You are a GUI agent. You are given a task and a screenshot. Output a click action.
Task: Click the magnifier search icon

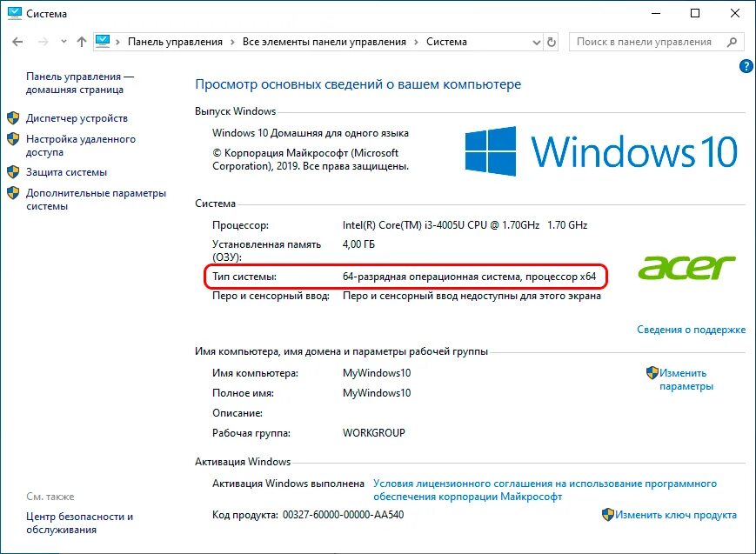click(732, 42)
